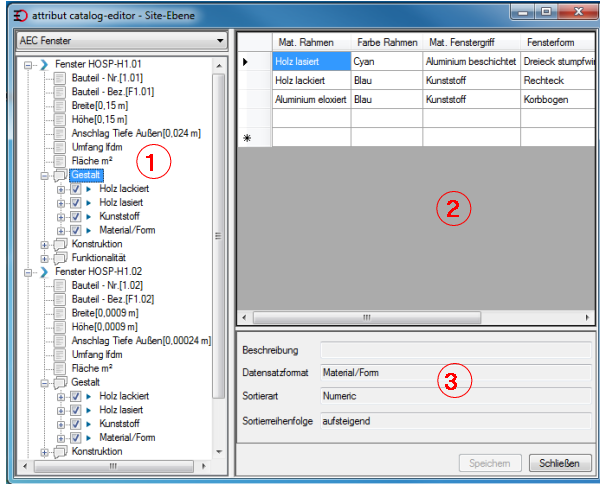Image resolution: width=600 pixels, height=484 pixels.
Task: Click blue arrow icon beside Kunststoff in HOSP-H1.01
Action: point(89,217)
